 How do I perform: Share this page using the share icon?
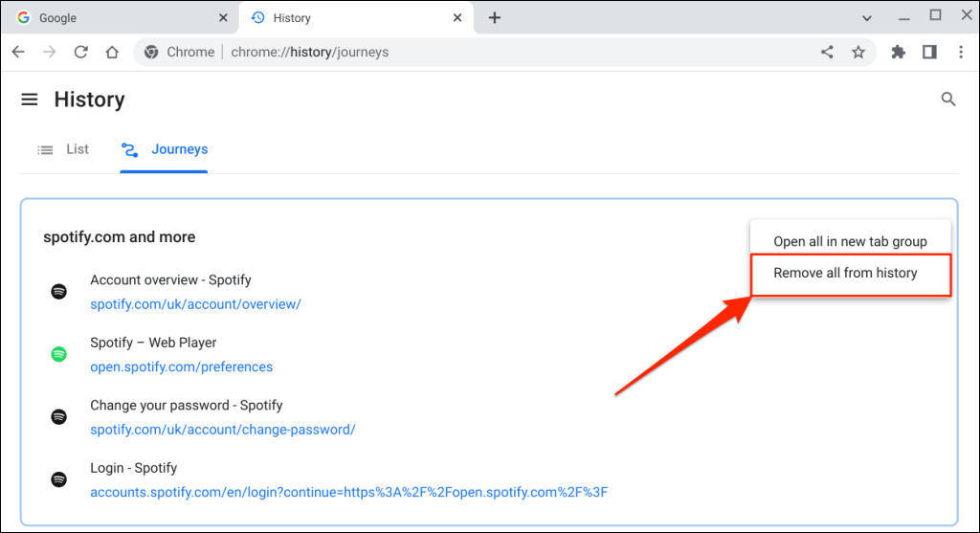pyautogui.click(x=827, y=52)
